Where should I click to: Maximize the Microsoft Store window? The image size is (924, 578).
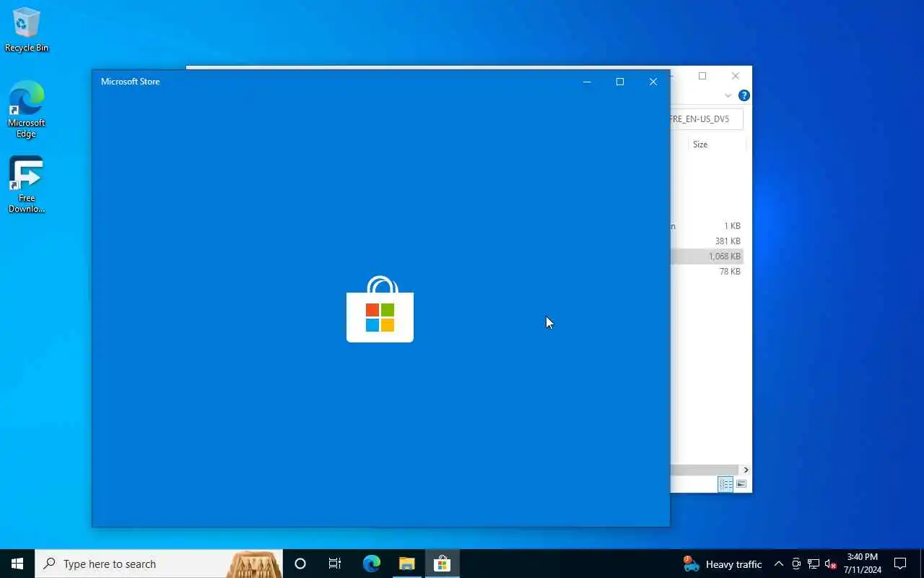(620, 82)
